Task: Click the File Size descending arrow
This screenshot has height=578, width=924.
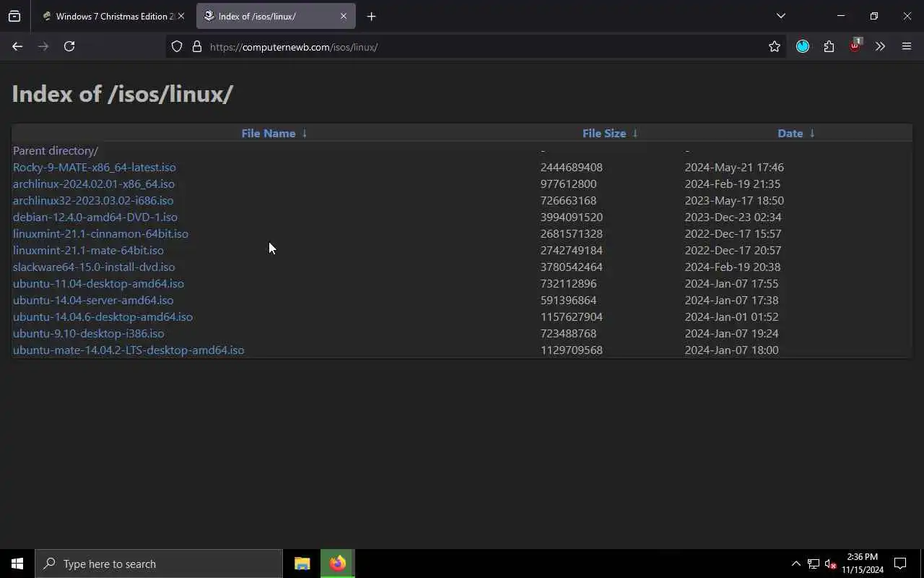Action: coord(635,133)
